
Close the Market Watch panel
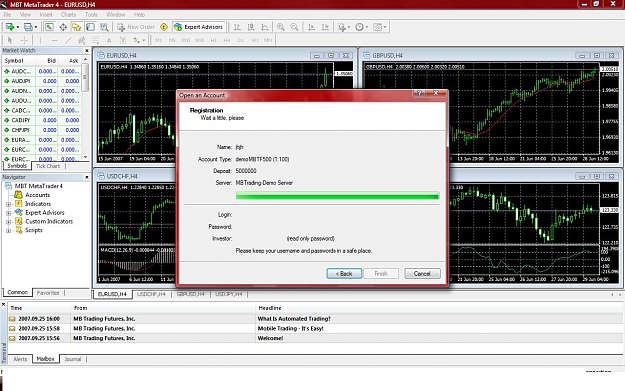click(x=86, y=51)
